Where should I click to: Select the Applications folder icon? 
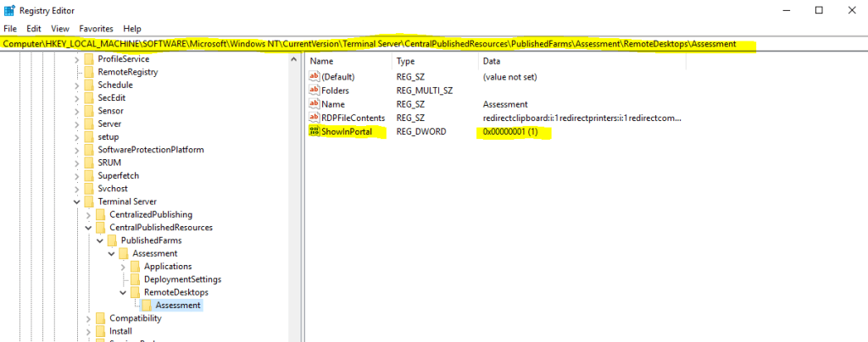pos(135,267)
